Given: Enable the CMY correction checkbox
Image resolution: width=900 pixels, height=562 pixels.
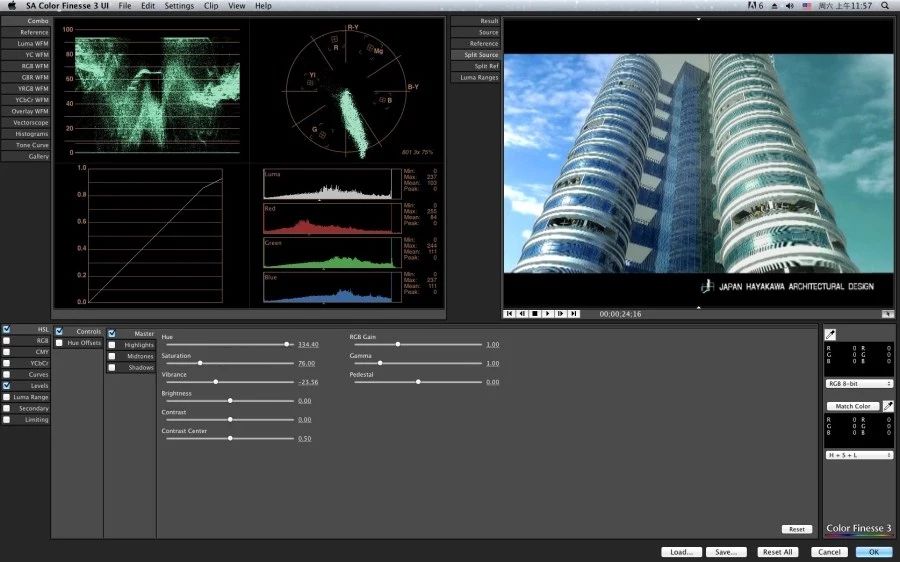Looking at the screenshot, I should [x=6, y=352].
